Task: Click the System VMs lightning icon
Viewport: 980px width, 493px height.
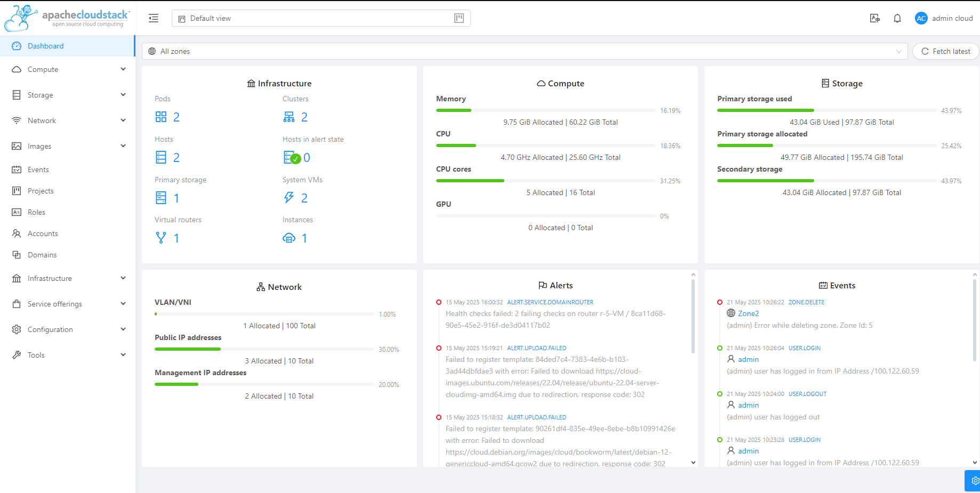Action: tap(289, 198)
